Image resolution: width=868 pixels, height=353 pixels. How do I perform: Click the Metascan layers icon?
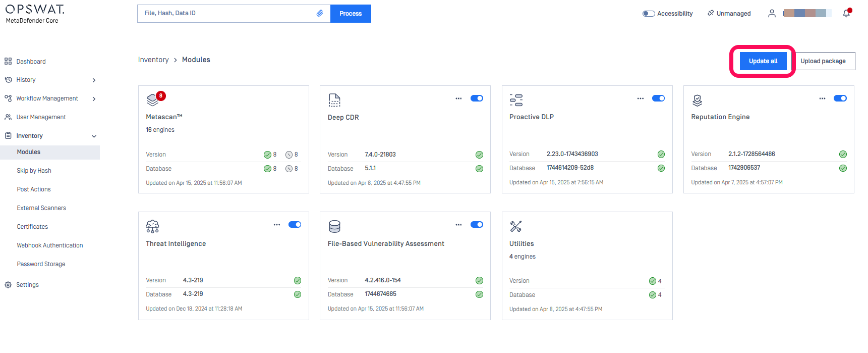click(x=152, y=100)
